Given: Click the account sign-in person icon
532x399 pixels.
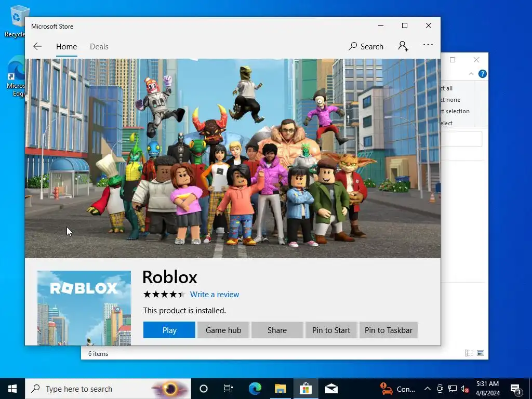Looking at the screenshot, I should click(x=403, y=46).
